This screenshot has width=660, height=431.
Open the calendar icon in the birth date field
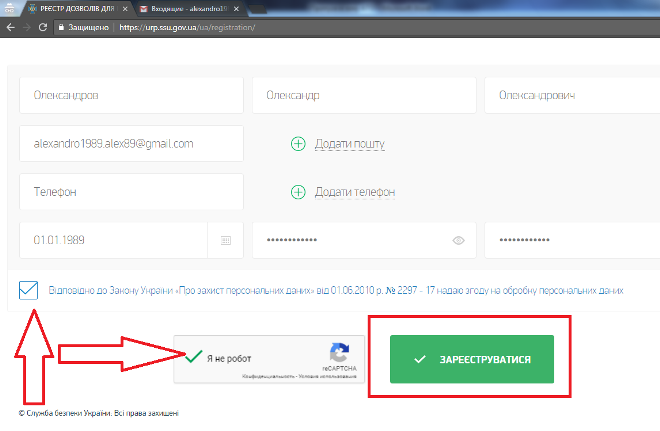(225, 241)
